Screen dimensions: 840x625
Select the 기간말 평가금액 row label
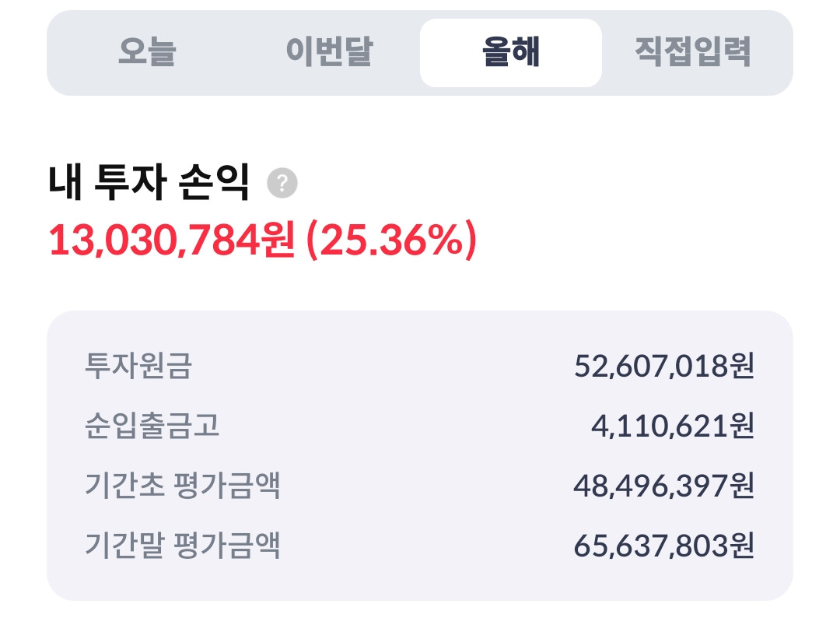tap(182, 546)
